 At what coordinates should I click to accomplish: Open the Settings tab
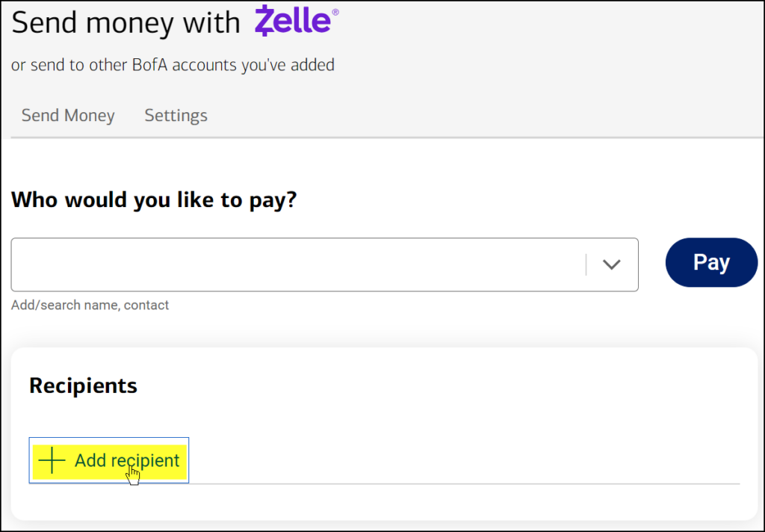pos(176,115)
